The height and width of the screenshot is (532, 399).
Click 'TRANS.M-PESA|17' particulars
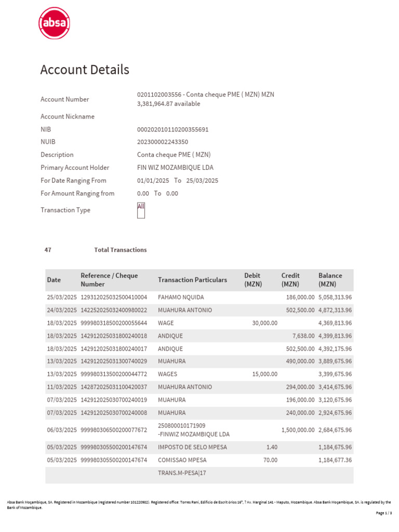182,473
